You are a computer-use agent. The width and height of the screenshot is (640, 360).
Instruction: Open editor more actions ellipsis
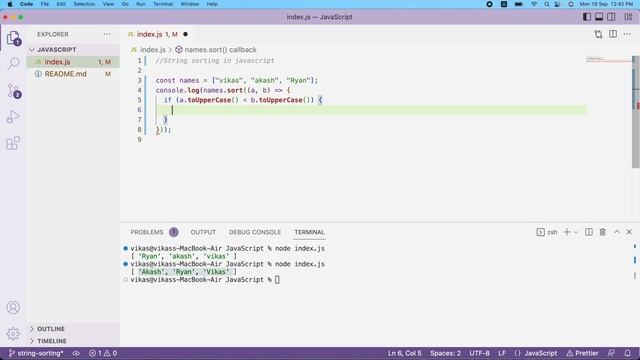pyautogui.click(x=627, y=34)
